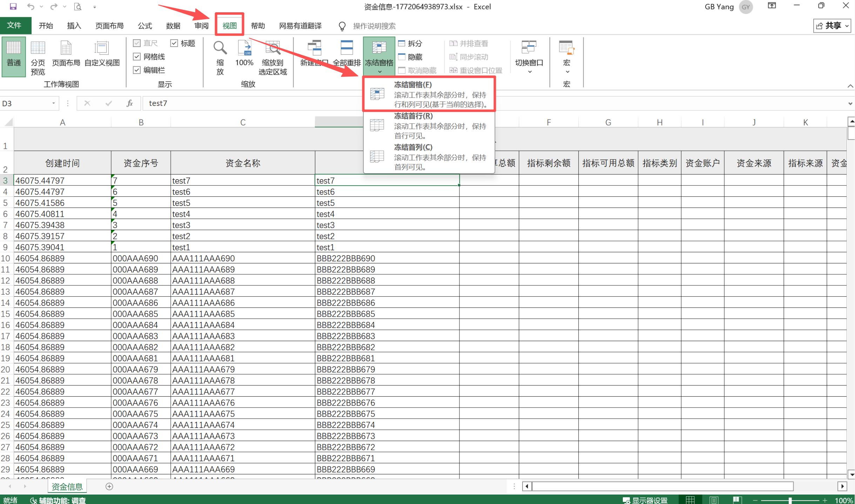This screenshot has width=855, height=504.
Task: Switch to Page Break view in status bar
Action: pos(737,500)
